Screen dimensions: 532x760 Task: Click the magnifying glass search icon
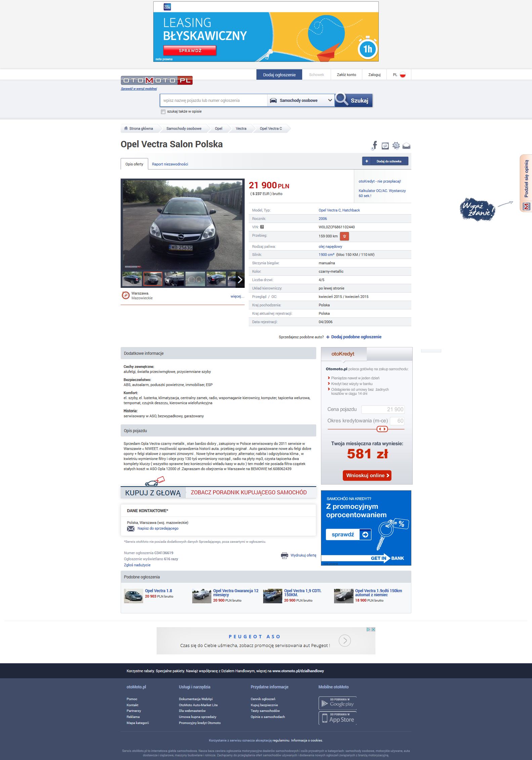[342, 100]
